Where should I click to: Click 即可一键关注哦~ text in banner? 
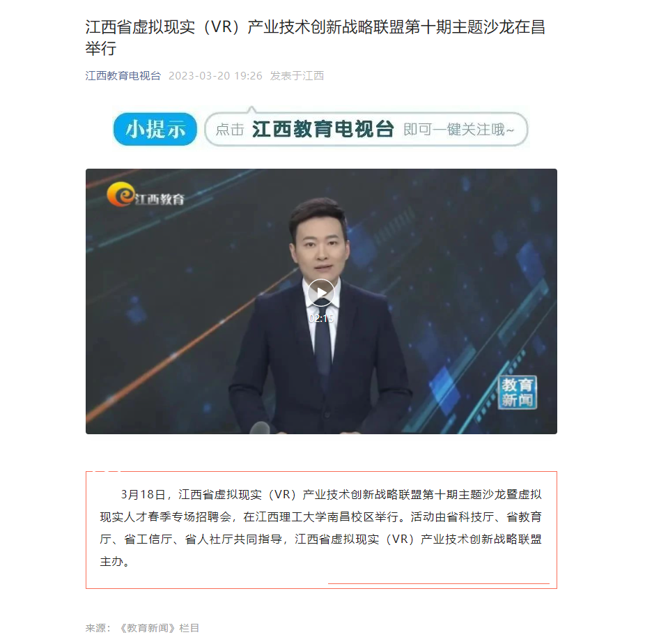[x=459, y=130]
